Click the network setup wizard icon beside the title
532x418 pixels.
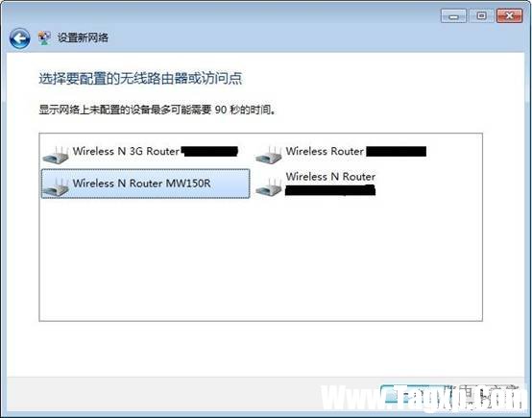[x=44, y=38]
